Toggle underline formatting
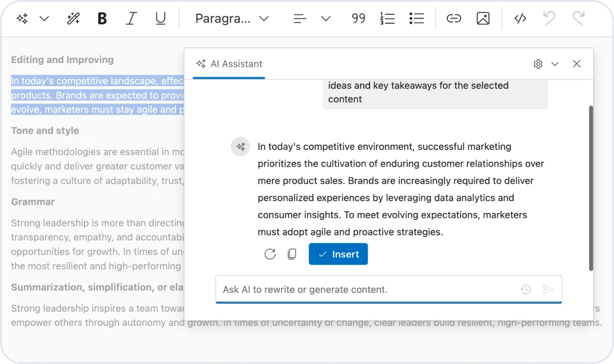The width and height of the screenshot is (614, 364). tap(161, 18)
